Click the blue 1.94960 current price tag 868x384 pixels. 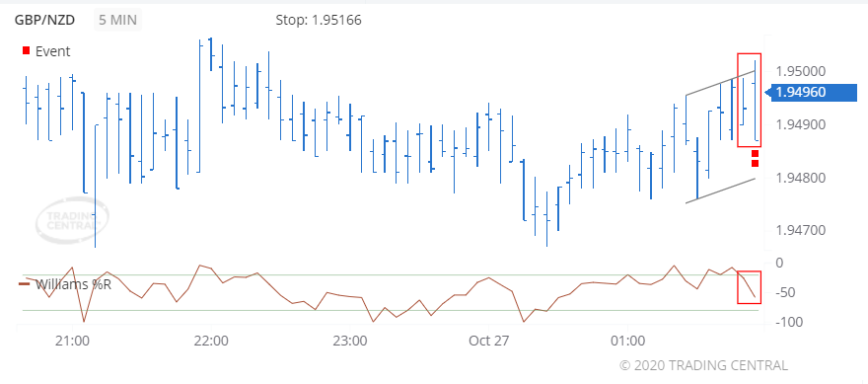pos(811,92)
